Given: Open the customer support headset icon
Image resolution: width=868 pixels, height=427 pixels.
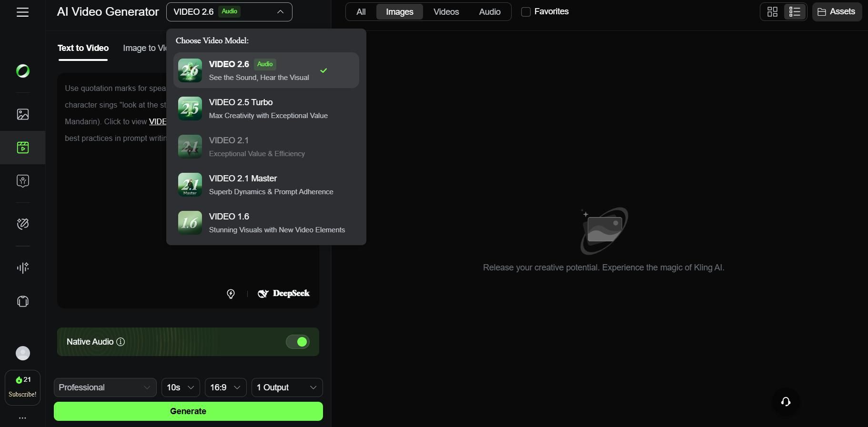Looking at the screenshot, I should point(786,402).
